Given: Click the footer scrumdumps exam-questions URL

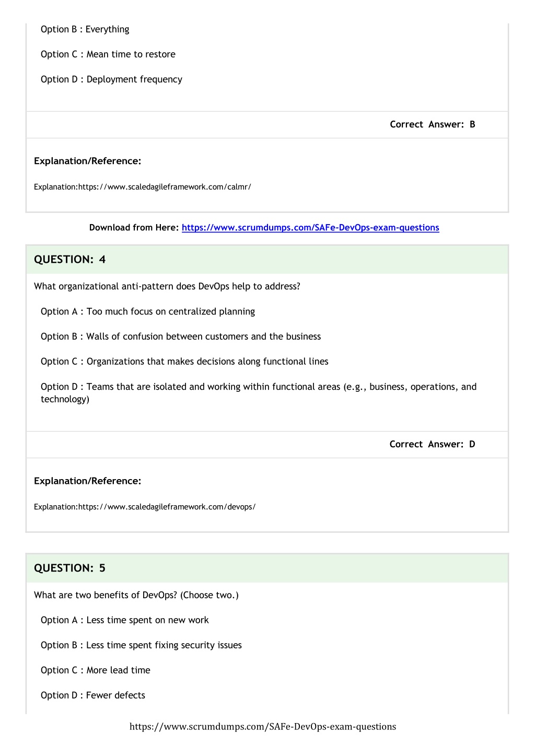Looking at the screenshot, I should tap(263, 726).
